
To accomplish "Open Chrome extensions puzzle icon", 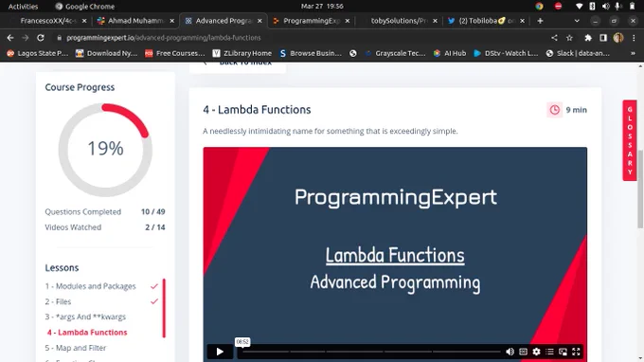I will [588, 38].
